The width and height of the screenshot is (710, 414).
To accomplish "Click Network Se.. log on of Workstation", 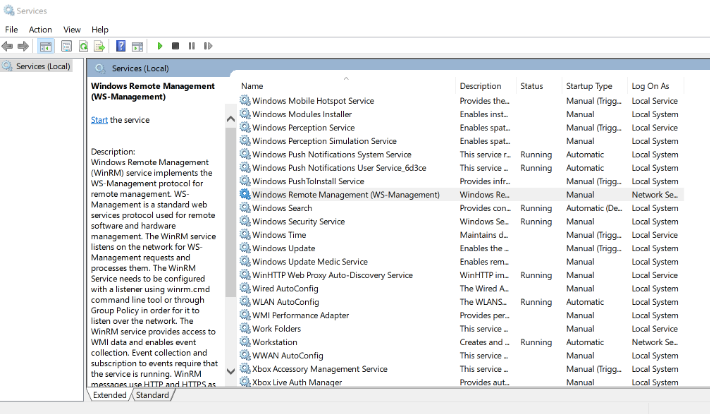I will [655, 342].
